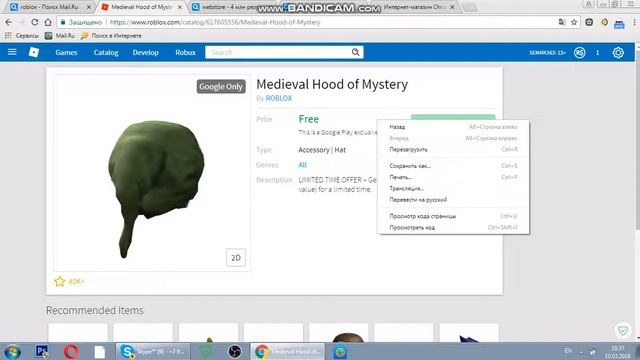Click the Google Only badge
Screen dimensions: 640x360
click(221, 87)
